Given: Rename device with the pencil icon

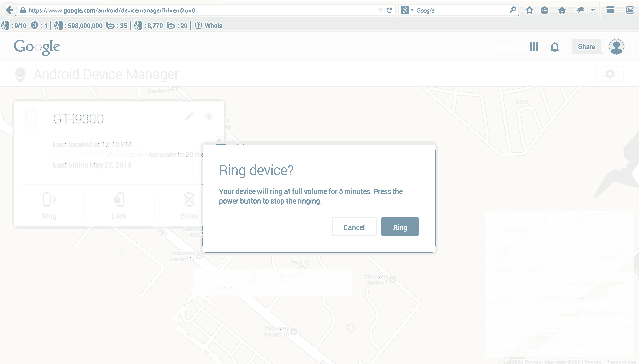Looking at the screenshot, I should [x=189, y=117].
